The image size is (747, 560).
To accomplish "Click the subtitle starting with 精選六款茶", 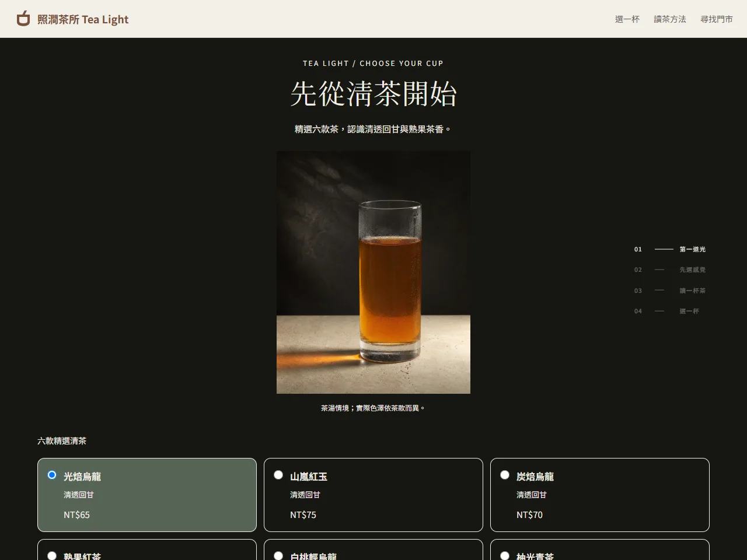I will tap(373, 129).
